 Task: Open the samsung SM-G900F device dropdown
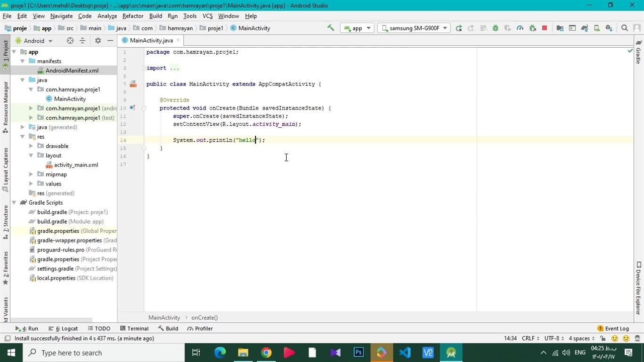415,28
